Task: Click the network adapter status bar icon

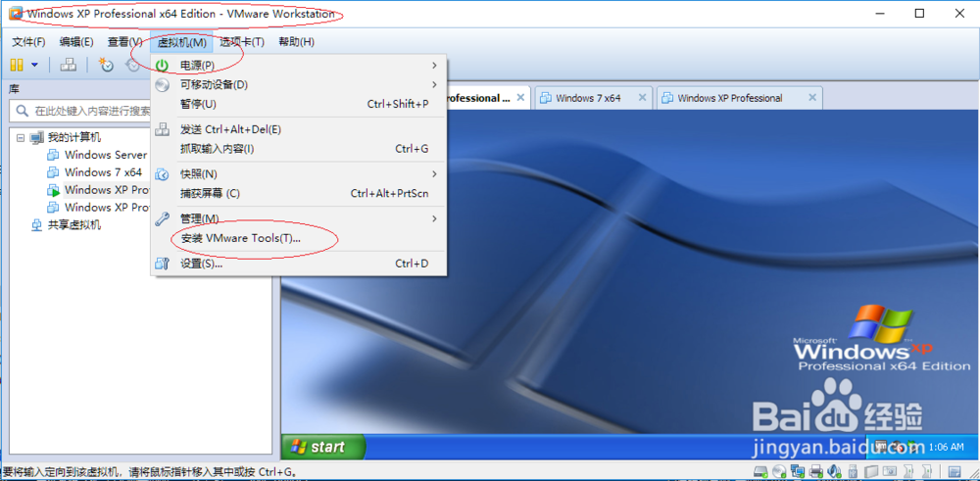Action: coord(797,471)
